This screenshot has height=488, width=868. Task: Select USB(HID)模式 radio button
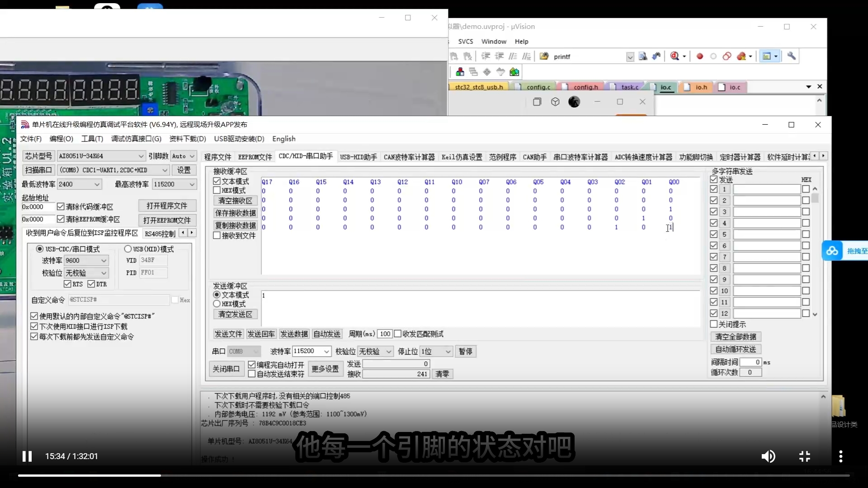[x=127, y=249]
